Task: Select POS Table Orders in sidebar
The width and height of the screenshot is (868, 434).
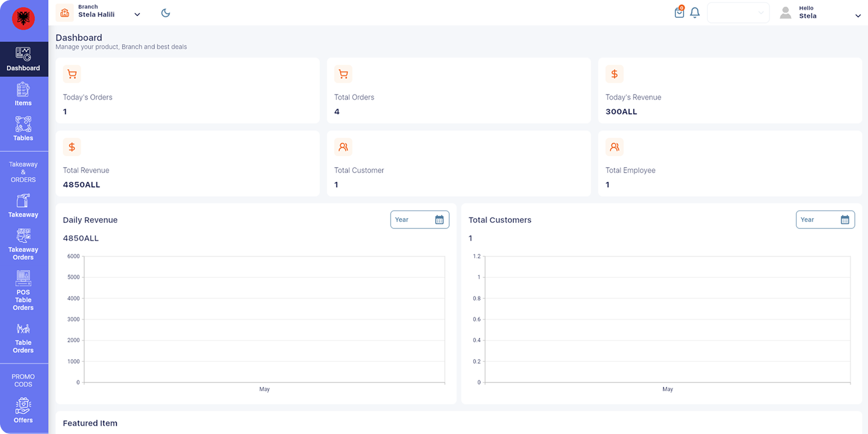Action: point(23,291)
